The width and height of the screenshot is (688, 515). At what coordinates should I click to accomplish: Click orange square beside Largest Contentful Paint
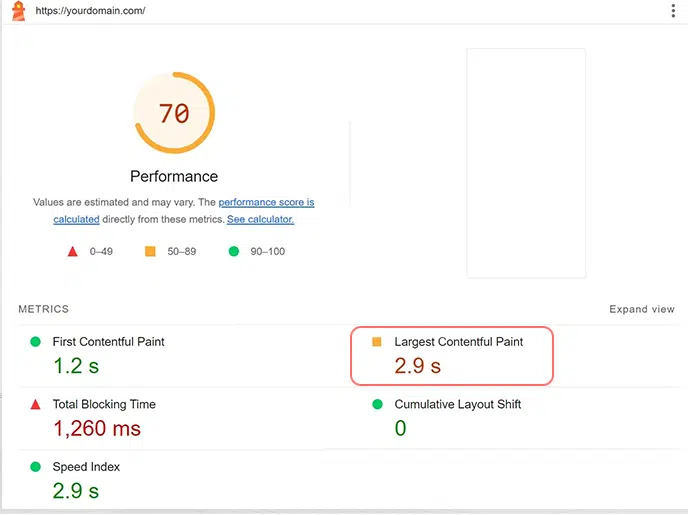coord(377,342)
